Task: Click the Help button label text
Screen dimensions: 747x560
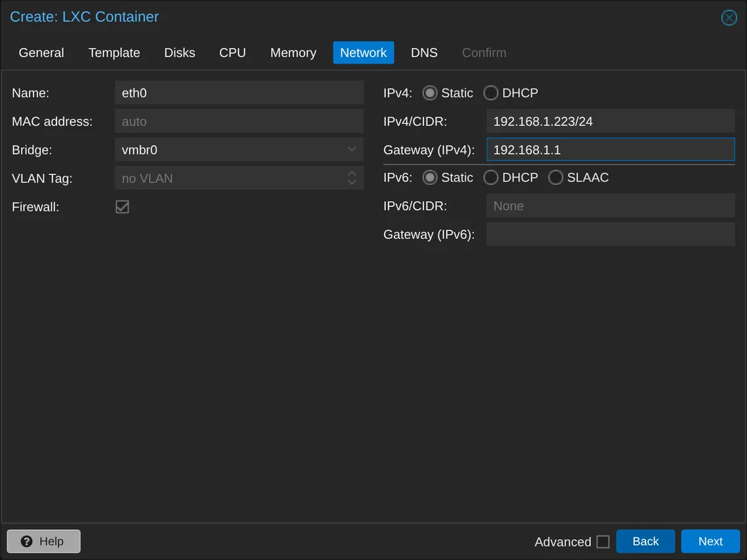Action: [52, 542]
